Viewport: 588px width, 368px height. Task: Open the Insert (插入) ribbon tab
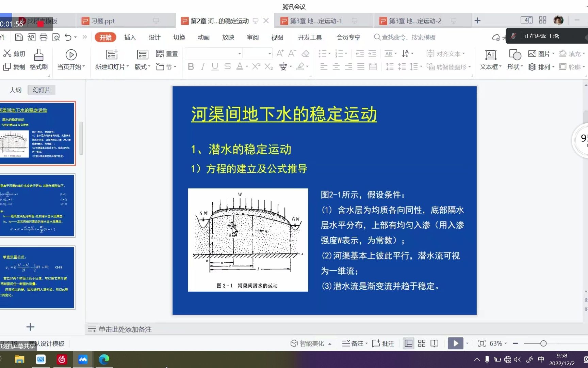coord(130,37)
